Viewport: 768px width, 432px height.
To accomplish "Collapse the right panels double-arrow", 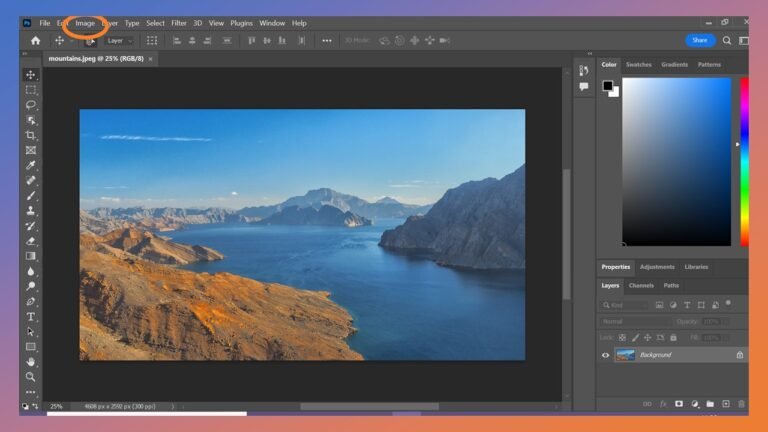I will (590, 53).
